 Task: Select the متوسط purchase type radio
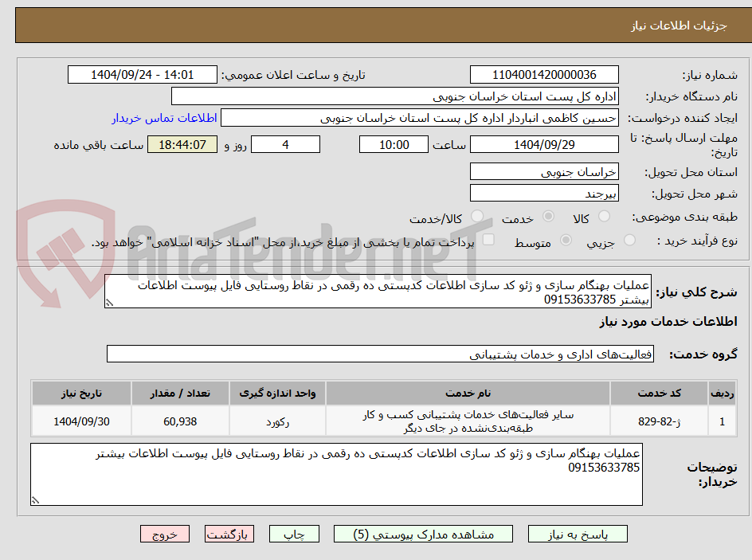566,241
